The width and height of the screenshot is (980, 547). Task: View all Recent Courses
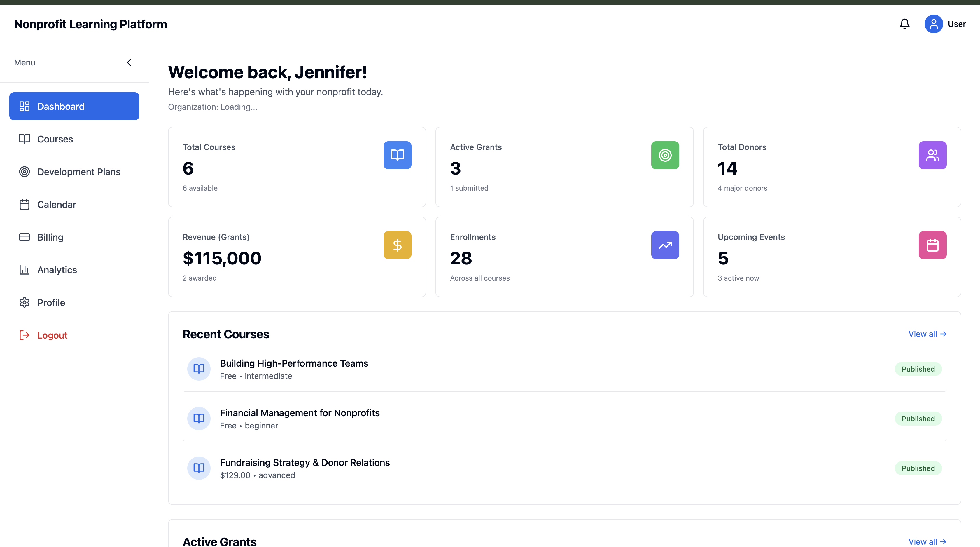[927, 334]
